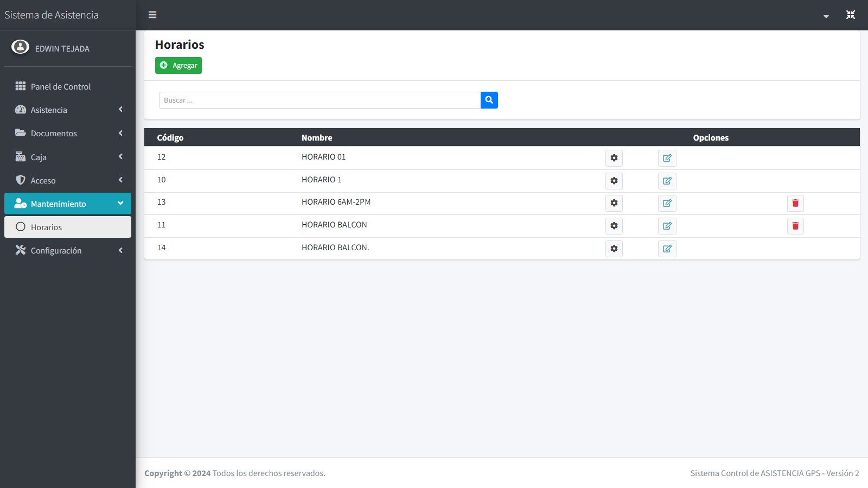Click the Buscar search input field
The width and height of the screenshot is (868, 488).
pyautogui.click(x=320, y=100)
